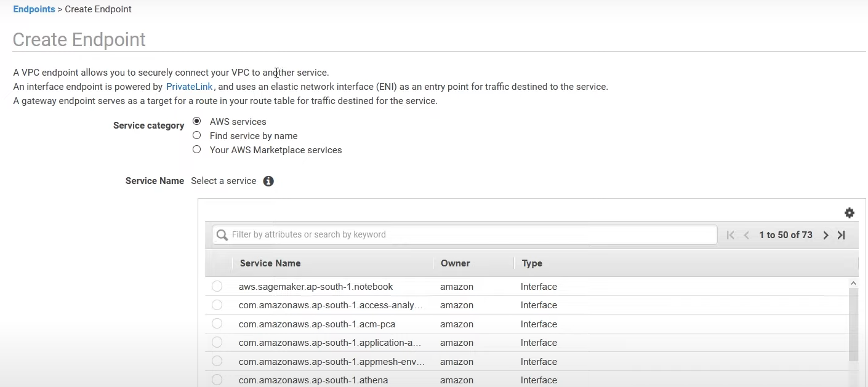Click the search magnifier icon
Viewport: 868px width, 387px height.
point(222,234)
